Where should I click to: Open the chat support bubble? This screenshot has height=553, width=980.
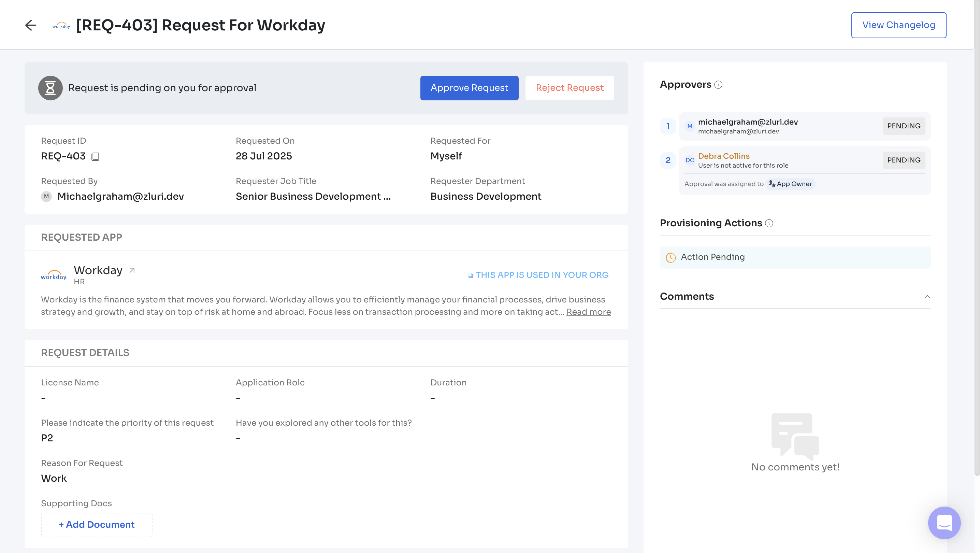click(x=944, y=523)
